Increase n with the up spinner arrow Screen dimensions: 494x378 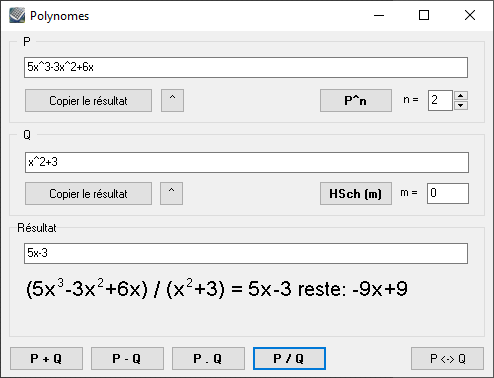pos(461,96)
